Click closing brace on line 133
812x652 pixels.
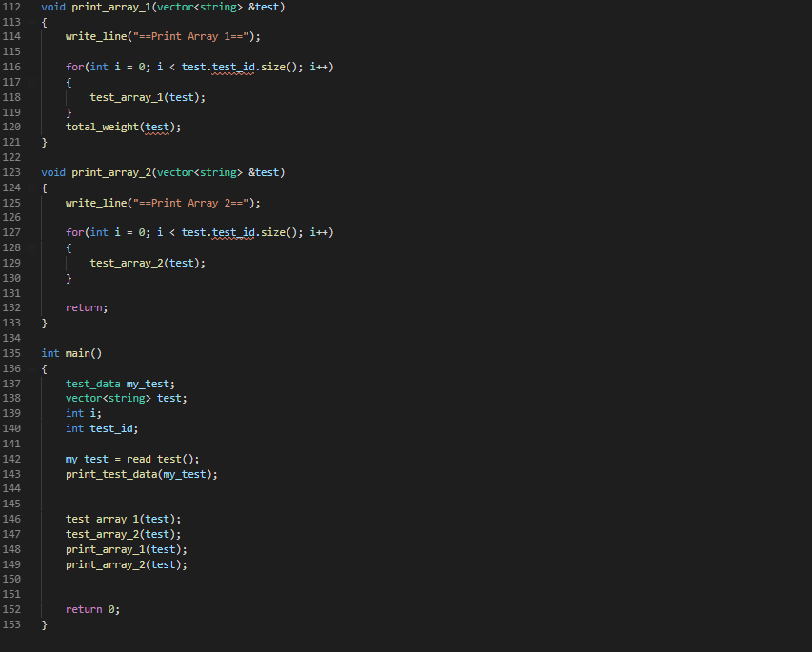coord(45,324)
